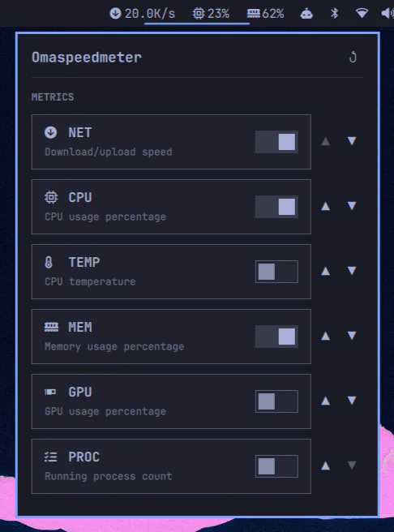Toggle the CPU usage percentage switch
The image size is (394, 532).
coord(276,207)
